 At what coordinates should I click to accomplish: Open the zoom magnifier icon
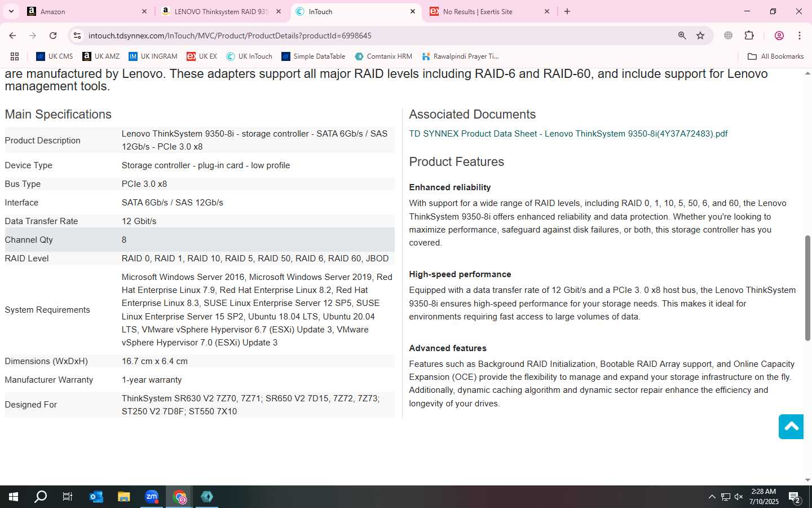pos(682,36)
